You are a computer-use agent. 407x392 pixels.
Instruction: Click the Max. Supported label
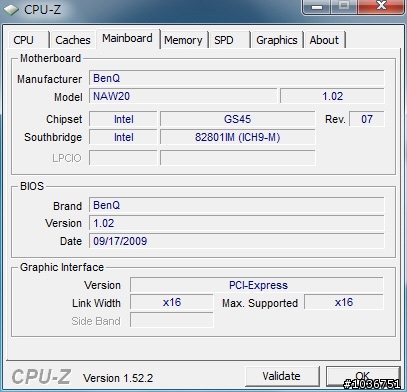click(x=260, y=303)
